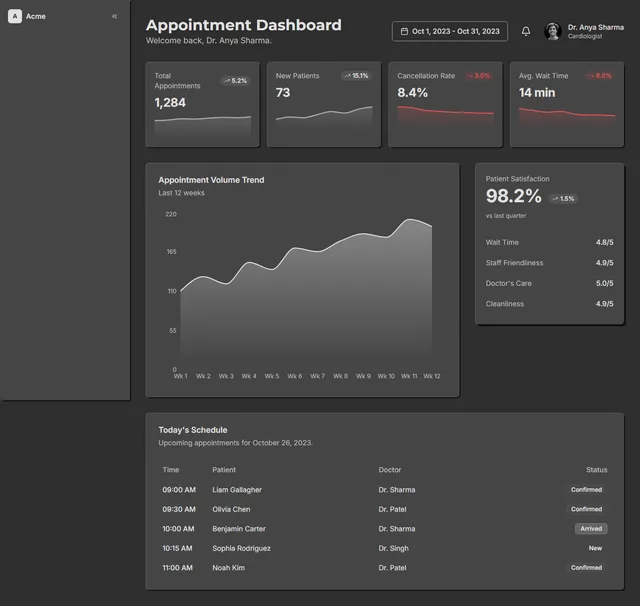This screenshot has height=606, width=640.
Task: Click the 1.5% satisfaction trend badge
Action: pos(563,199)
